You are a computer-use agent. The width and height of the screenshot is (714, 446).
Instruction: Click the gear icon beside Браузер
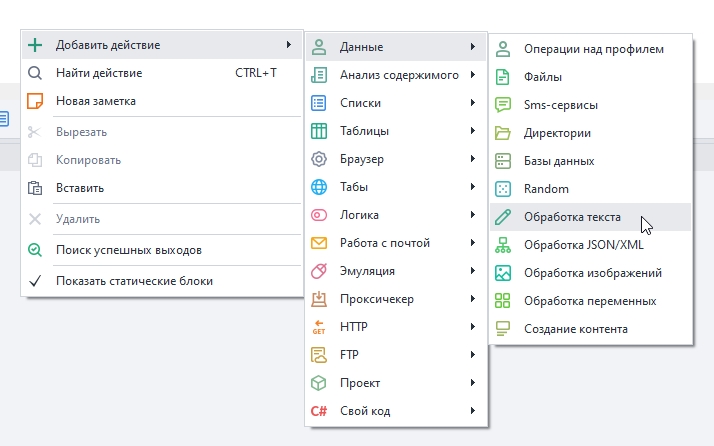click(x=319, y=159)
